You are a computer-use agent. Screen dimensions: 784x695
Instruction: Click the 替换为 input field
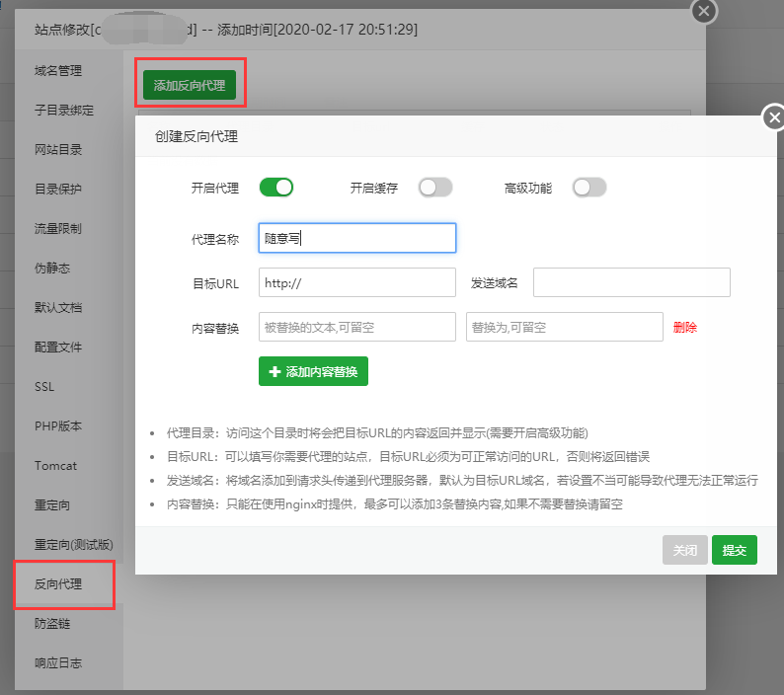565,327
